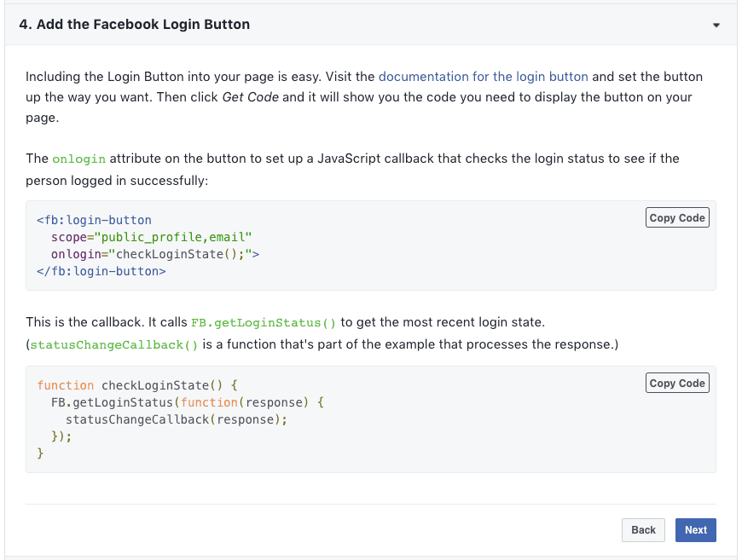Click the scope="public_profile,email" code line
Viewport: 742px width, 560px height.
[x=152, y=237]
